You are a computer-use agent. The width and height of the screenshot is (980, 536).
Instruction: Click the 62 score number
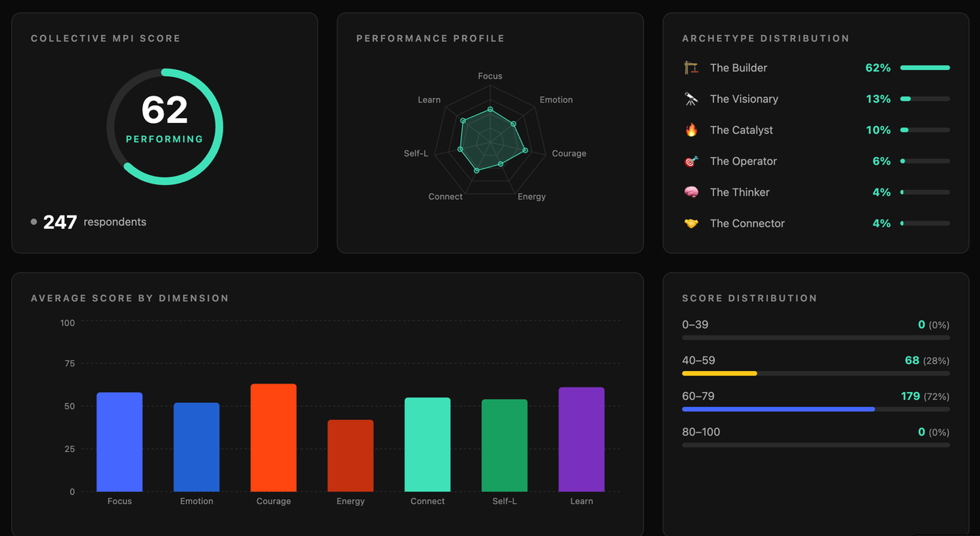tap(165, 110)
